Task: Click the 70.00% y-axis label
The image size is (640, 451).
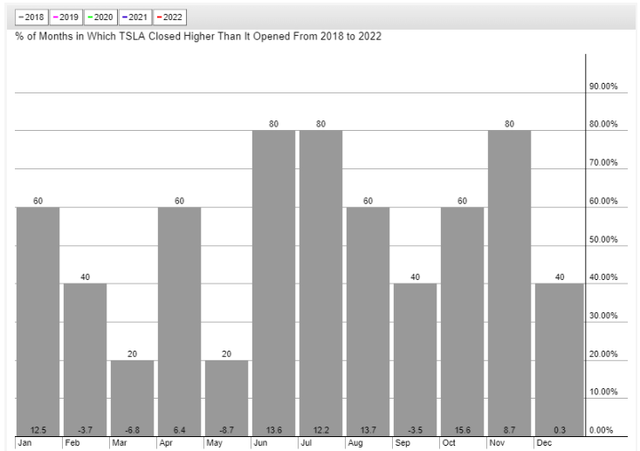Action: coord(603,162)
